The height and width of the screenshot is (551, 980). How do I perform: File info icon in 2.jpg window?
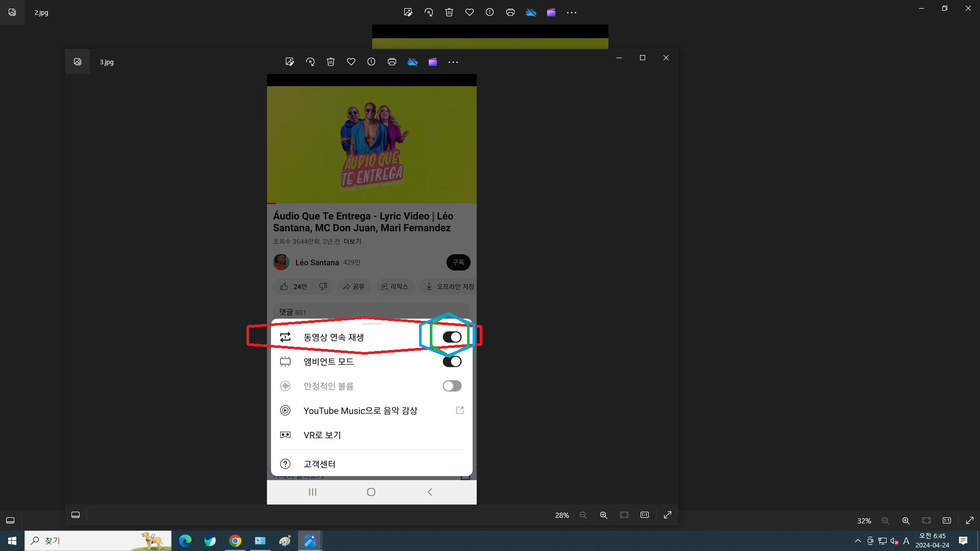490,12
